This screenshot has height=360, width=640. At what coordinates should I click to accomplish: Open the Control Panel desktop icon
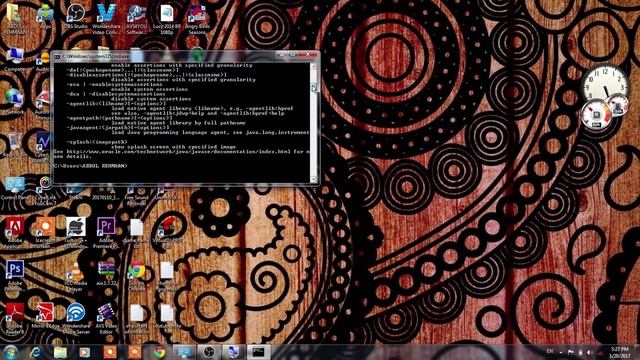coord(15,188)
